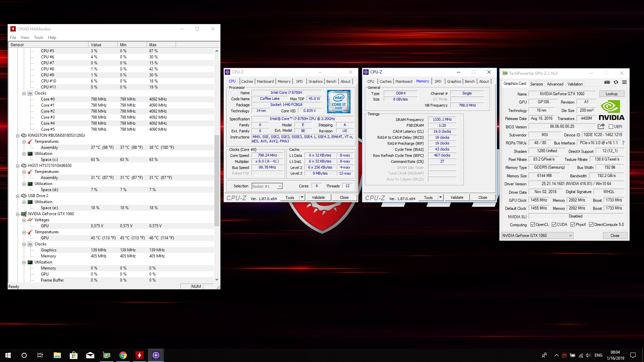Collapse the USB Drive 2 tree node
This screenshot has width=644, height=362.
point(18,196)
